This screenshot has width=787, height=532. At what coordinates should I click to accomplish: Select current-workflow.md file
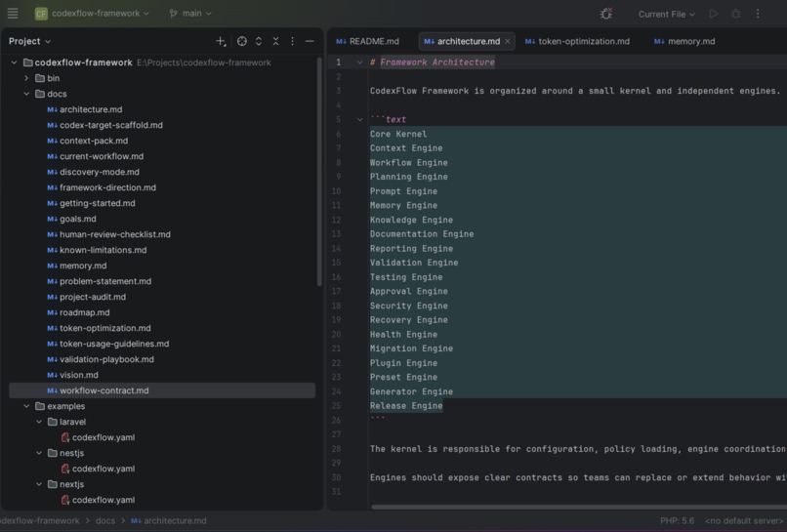click(x=96, y=156)
